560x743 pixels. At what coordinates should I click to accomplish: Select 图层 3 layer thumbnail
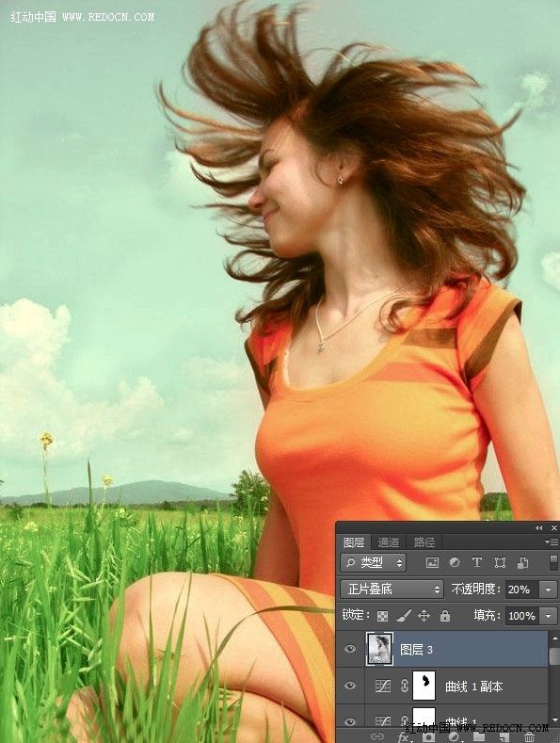tap(379, 649)
